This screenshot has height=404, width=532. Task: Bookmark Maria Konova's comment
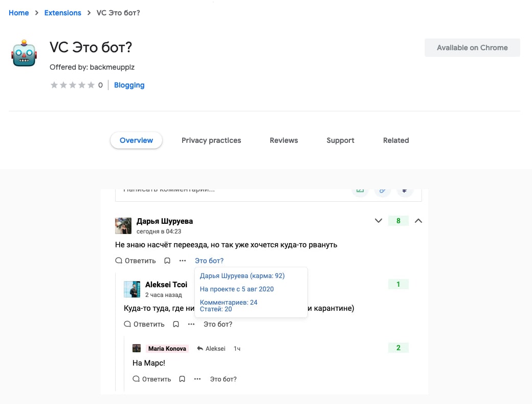click(182, 379)
